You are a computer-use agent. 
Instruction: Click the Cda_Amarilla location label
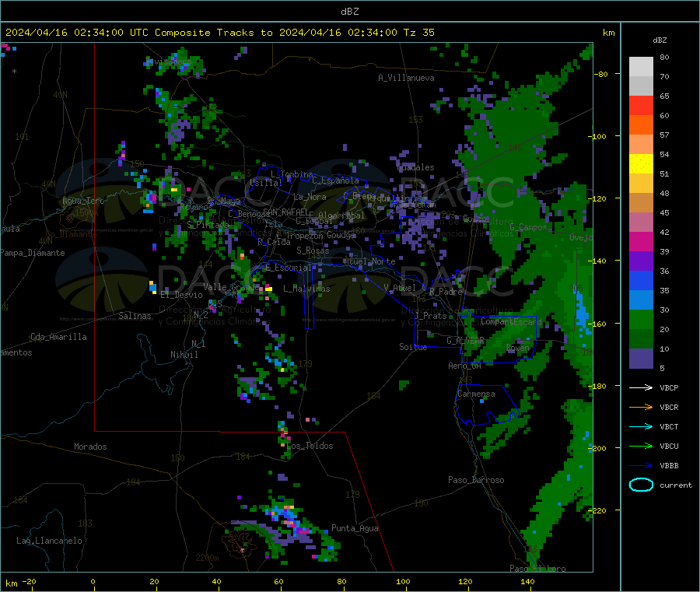pyautogui.click(x=59, y=337)
